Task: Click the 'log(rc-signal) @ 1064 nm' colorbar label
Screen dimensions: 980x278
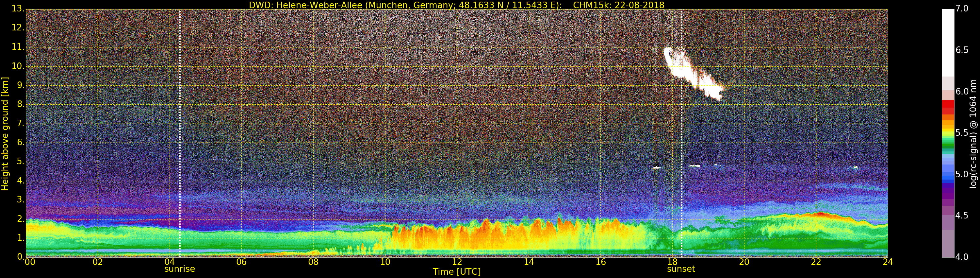Action: tap(973, 133)
